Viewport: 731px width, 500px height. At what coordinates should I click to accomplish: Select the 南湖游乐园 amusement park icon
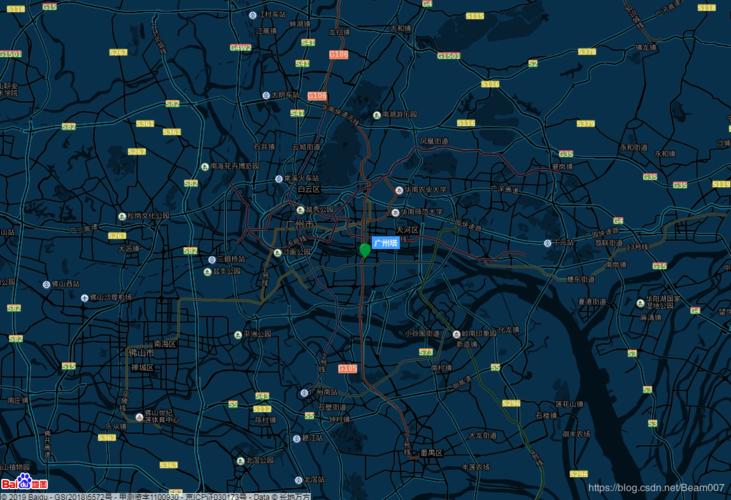pos(377,115)
